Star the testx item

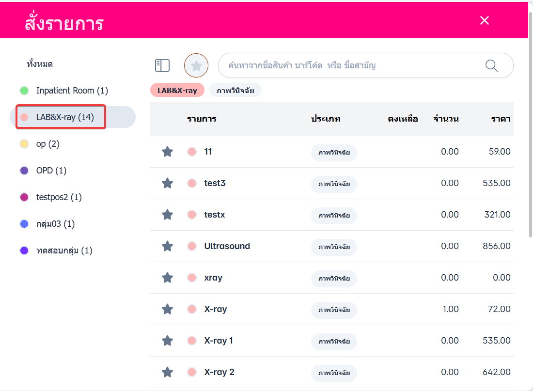[x=167, y=215]
